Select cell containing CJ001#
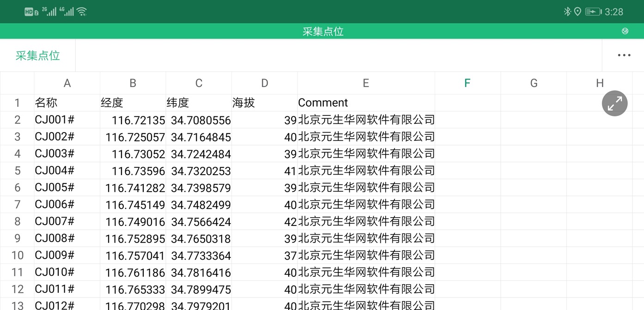Viewport: 644px width, 310px height. click(67, 120)
